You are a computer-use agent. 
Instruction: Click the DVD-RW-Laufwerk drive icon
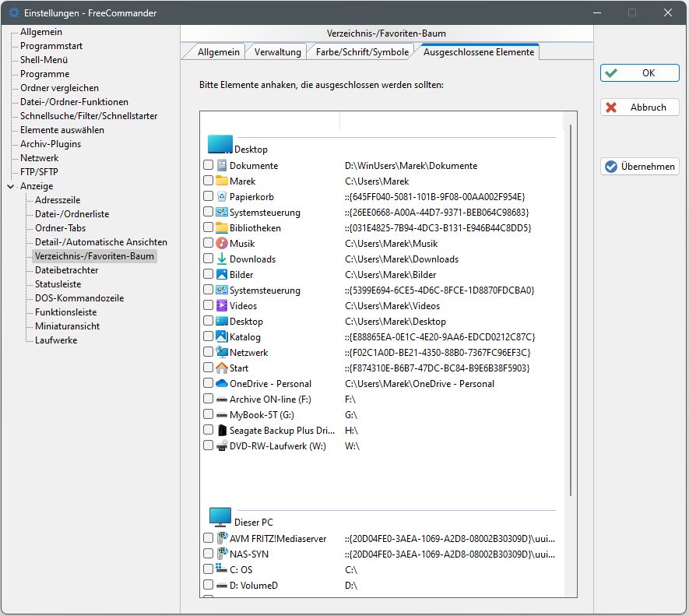222,445
